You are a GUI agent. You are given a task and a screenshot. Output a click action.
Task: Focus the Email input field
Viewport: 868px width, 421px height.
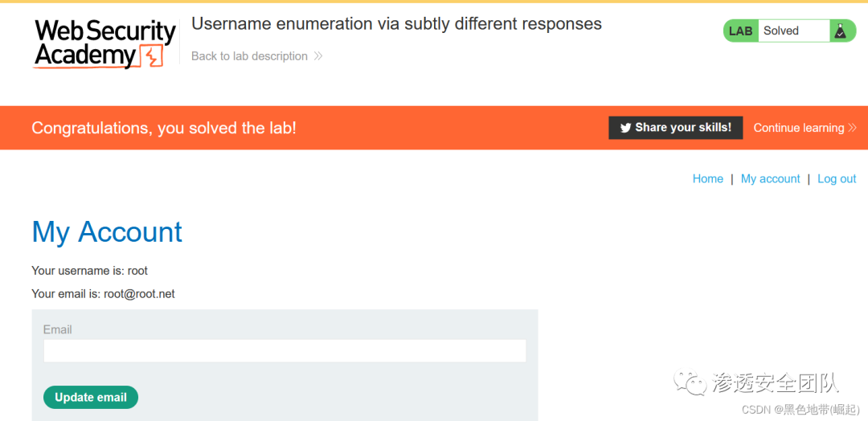click(285, 350)
